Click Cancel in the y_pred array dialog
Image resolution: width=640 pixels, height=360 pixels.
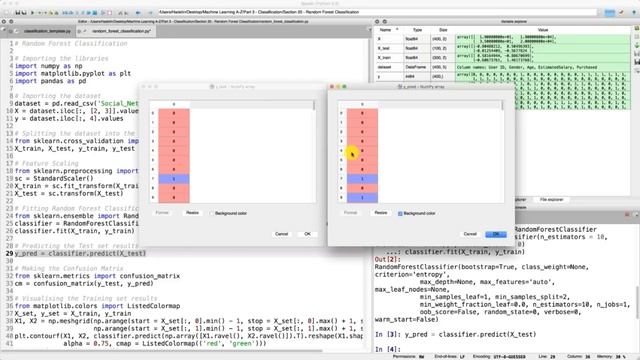point(470,234)
